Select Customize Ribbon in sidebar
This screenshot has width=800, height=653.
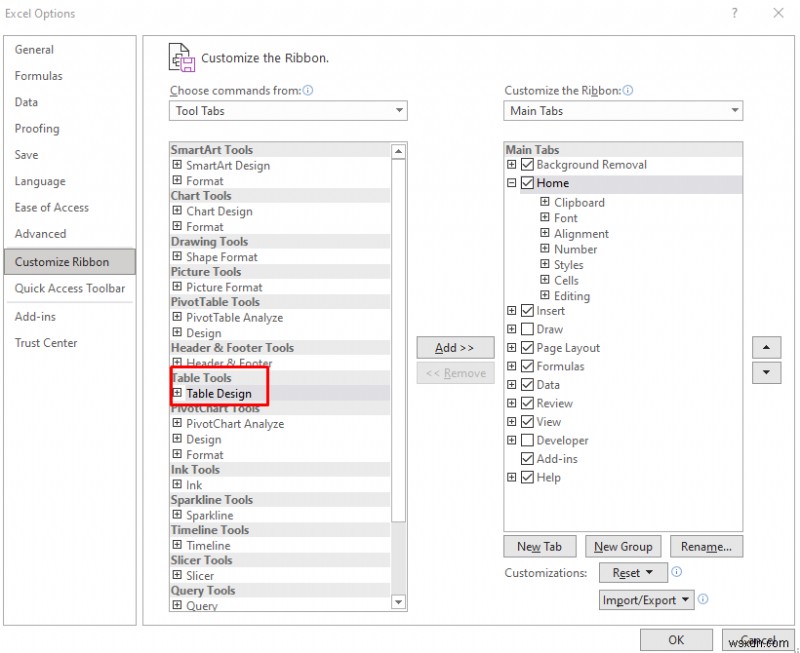(69, 262)
